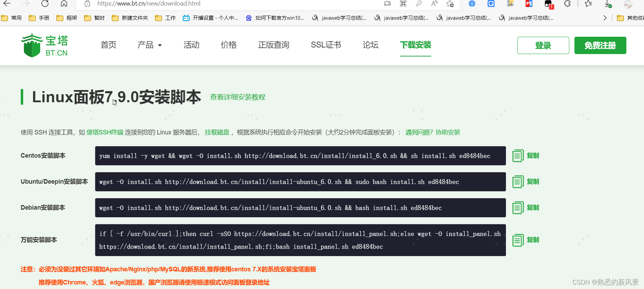Click the image downloader Pro extension icon
644x289 pixels.
click(x=510, y=3)
